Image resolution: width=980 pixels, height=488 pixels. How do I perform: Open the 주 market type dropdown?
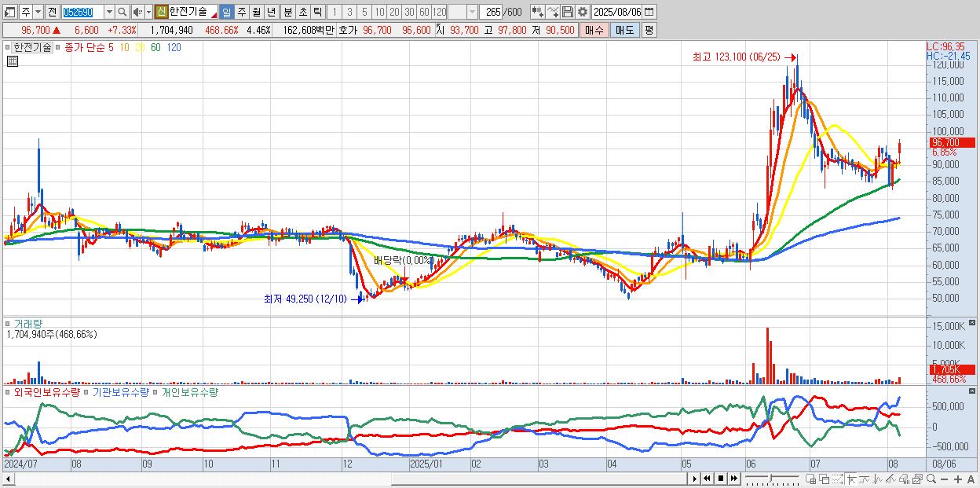(38, 12)
